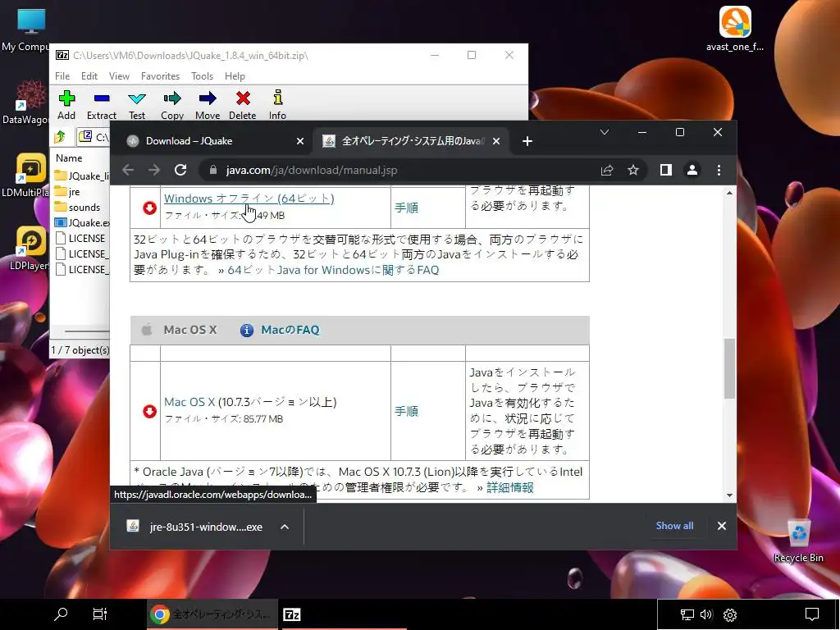Click the Windows search icon on the taskbar

(61, 614)
